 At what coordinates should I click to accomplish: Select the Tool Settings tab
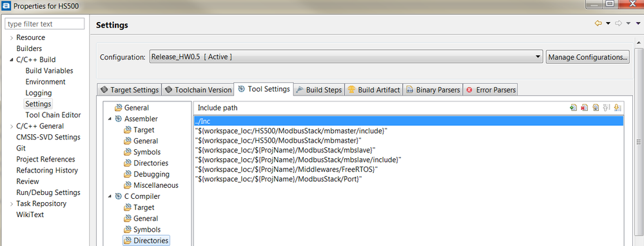click(x=264, y=89)
